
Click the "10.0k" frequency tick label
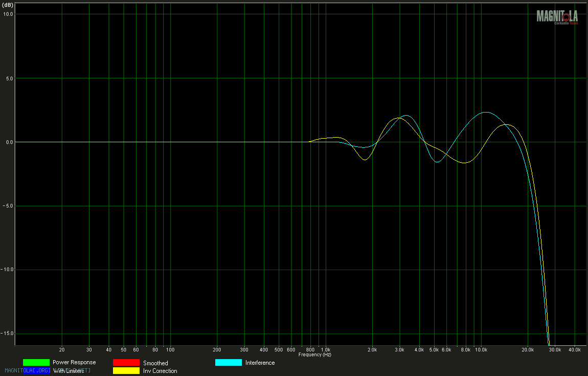(481, 350)
